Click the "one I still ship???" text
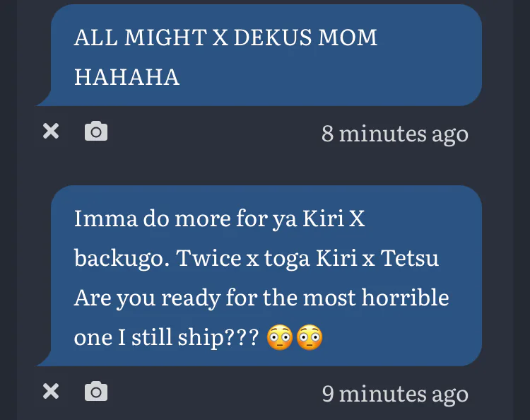 click(165, 337)
